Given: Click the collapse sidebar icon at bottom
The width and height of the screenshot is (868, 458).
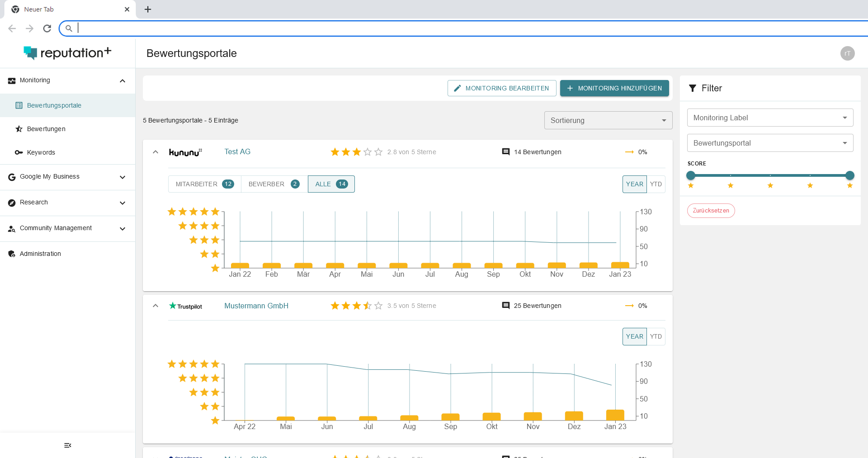Looking at the screenshot, I should click(x=68, y=445).
